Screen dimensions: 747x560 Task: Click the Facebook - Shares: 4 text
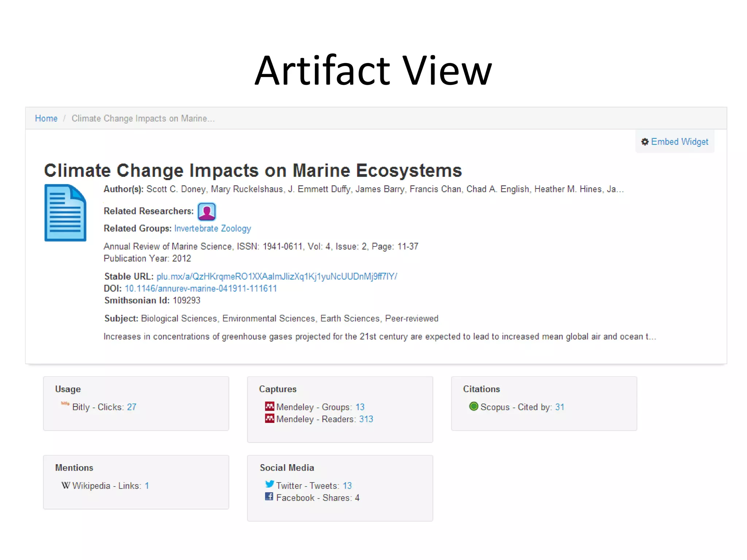coord(318,498)
